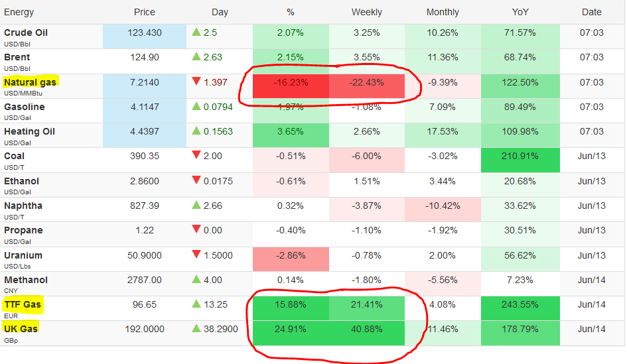Select Heating Oil price 4.4397
Screen dimensions: 627x364
pyautogui.click(x=145, y=131)
